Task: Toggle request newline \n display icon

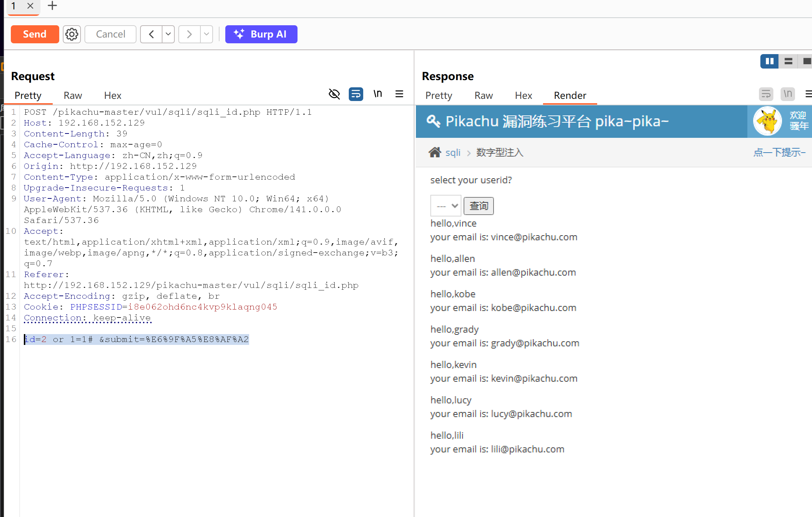Action: pos(378,94)
